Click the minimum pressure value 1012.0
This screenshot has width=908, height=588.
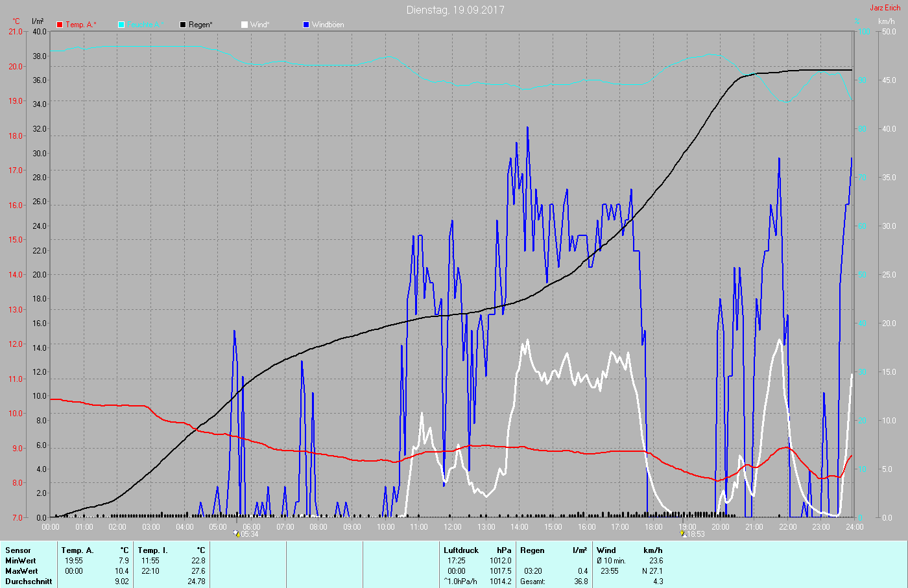click(x=500, y=561)
